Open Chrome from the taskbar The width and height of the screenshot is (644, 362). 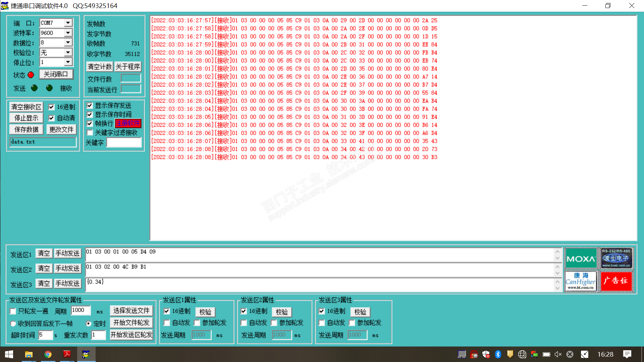pos(48,354)
